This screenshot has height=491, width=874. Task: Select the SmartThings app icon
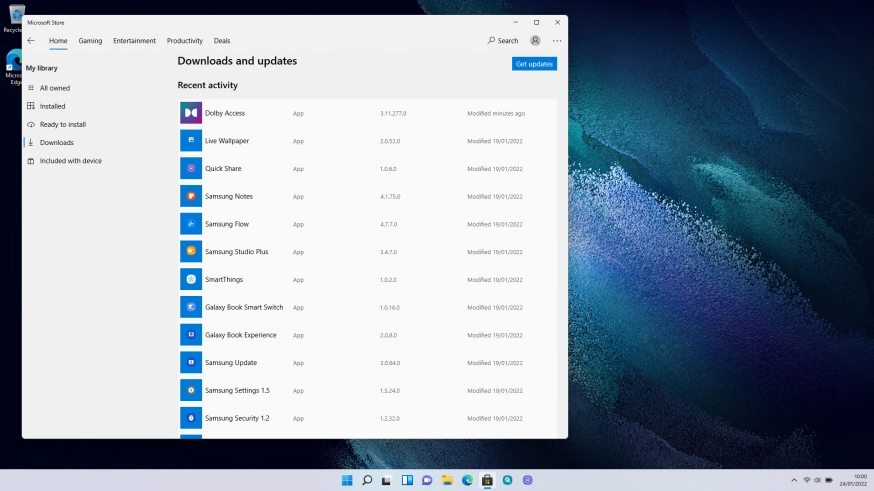[x=191, y=279]
